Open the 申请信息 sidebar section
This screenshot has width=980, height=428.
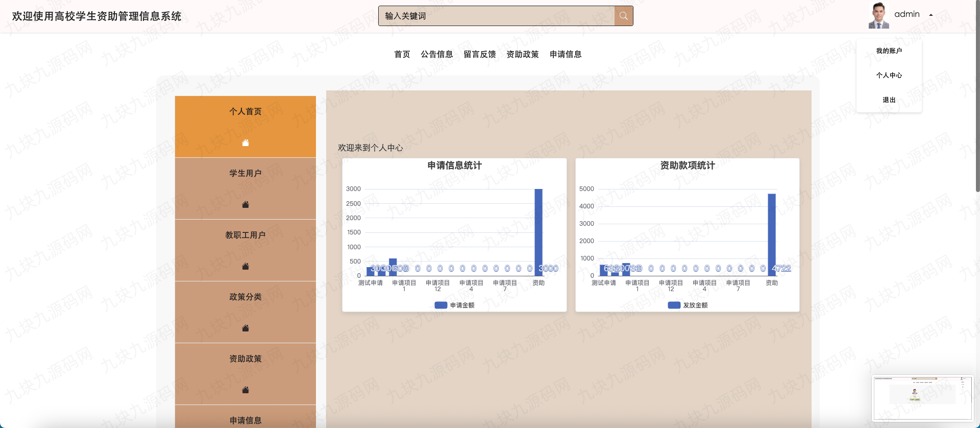pyautogui.click(x=246, y=417)
